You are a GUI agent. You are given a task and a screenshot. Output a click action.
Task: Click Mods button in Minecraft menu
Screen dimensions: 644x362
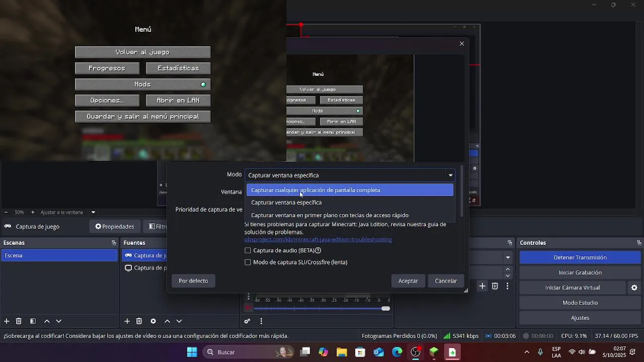point(143,84)
